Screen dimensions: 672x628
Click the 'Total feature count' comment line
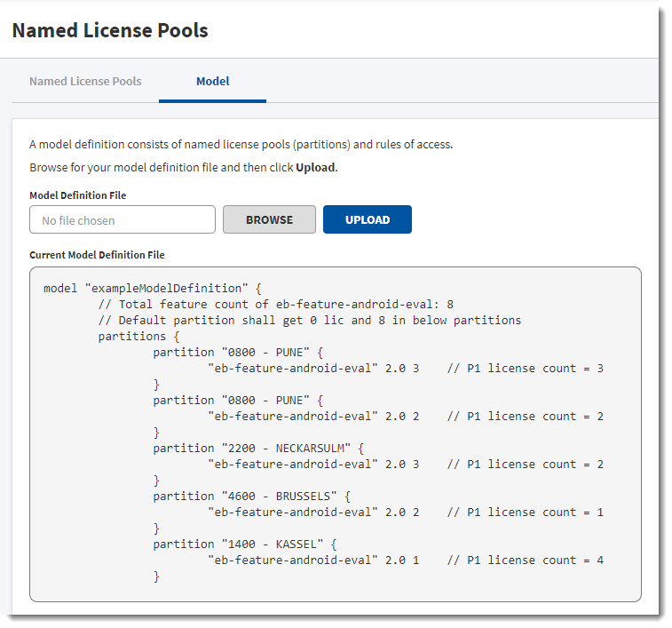pos(275,304)
